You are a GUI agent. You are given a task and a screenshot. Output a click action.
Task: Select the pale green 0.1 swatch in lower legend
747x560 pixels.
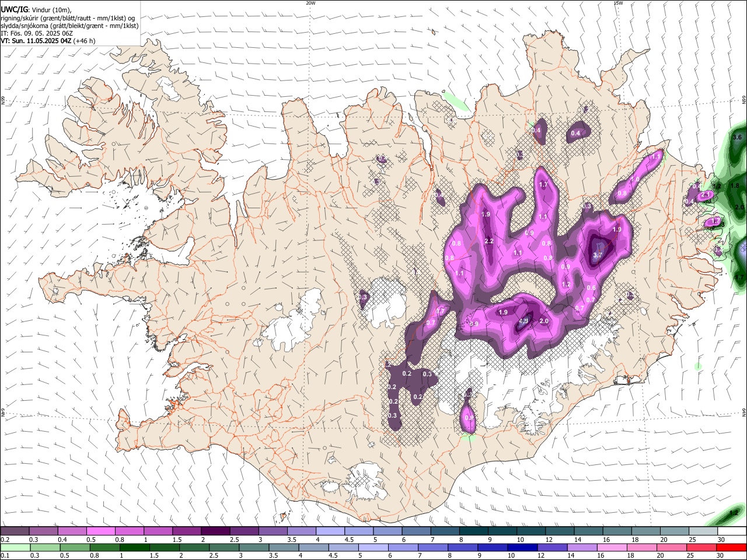15,547
